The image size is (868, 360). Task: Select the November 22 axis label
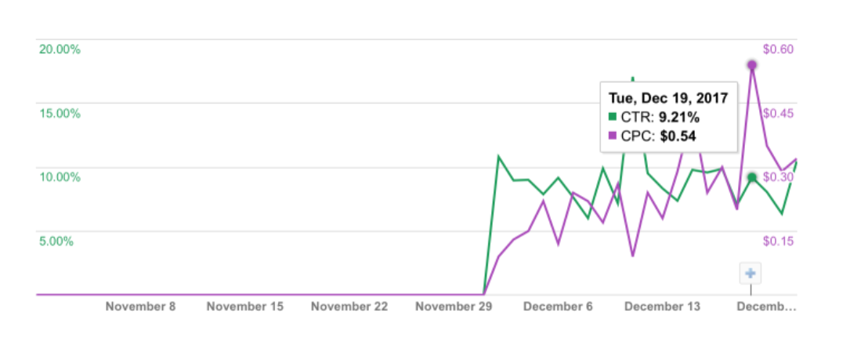(x=349, y=307)
